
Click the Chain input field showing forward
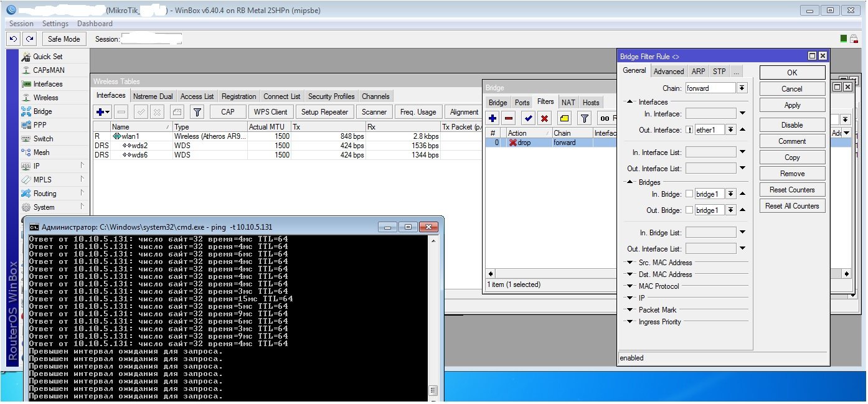click(x=710, y=88)
